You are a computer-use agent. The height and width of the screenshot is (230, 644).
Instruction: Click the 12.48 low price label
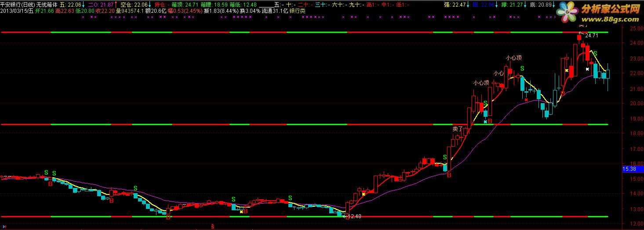click(x=354, y=216)
